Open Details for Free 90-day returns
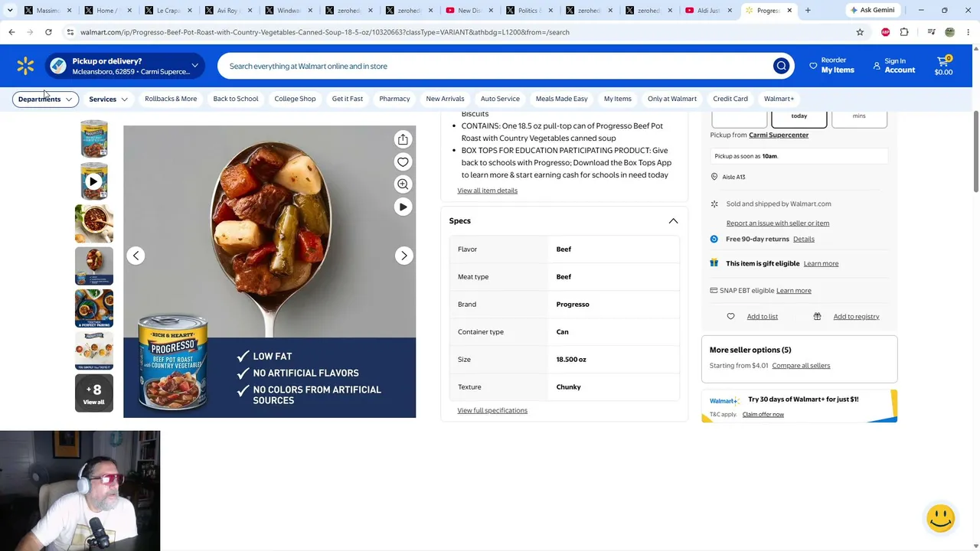 coord(804,240)
